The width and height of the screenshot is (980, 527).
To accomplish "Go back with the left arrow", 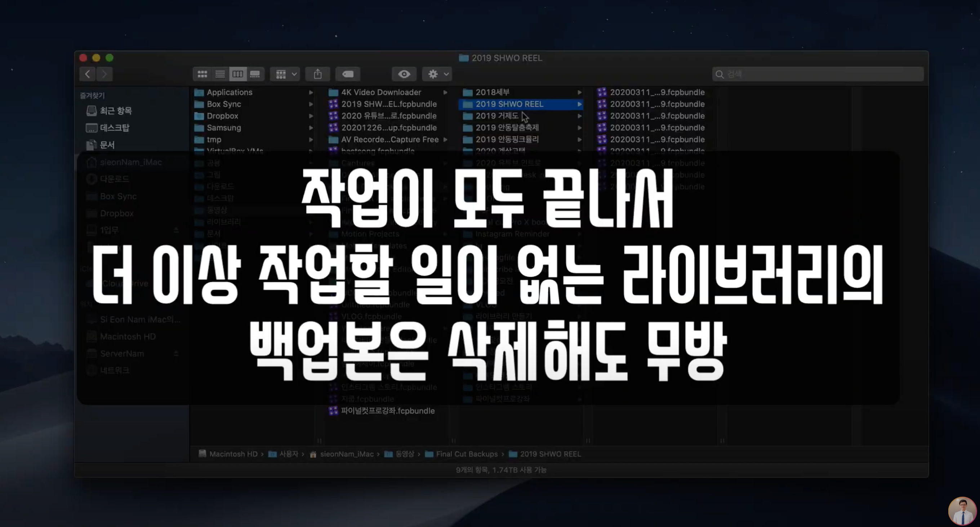I will (88, 74).
